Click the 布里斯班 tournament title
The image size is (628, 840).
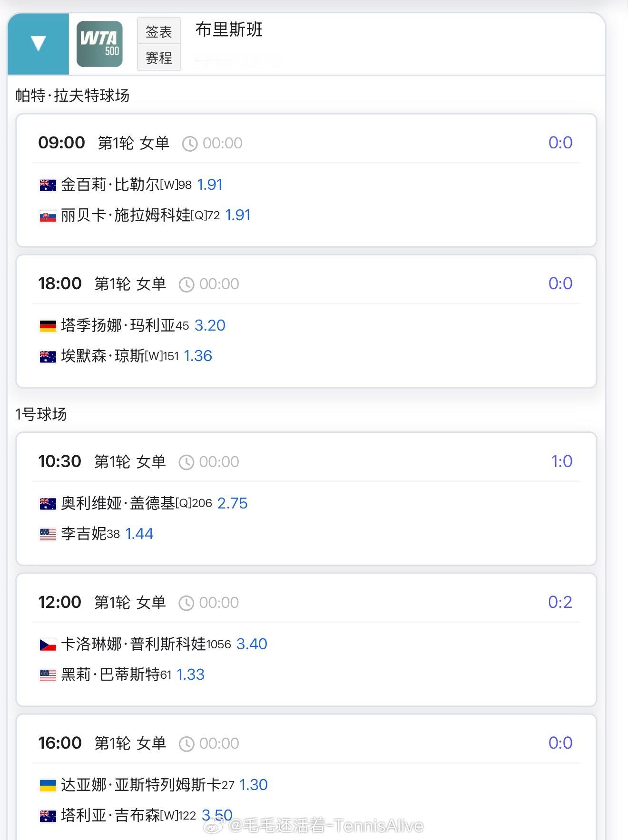tap(229, 29)
